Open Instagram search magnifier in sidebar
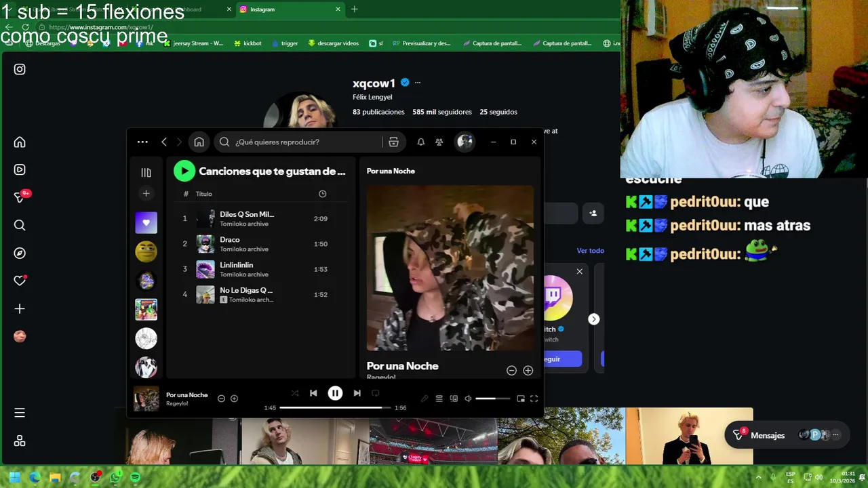 click(x=20, y=225)
